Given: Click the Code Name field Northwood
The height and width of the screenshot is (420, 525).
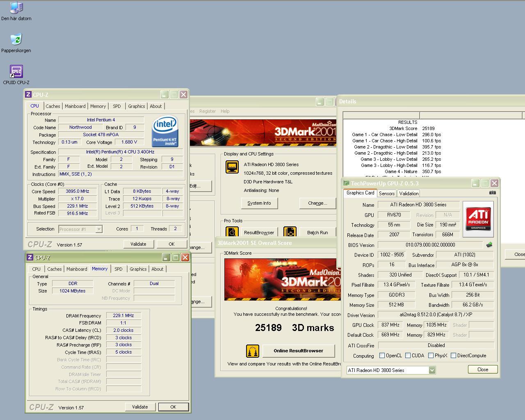Looking at the screenshot, I should (80, 128).
